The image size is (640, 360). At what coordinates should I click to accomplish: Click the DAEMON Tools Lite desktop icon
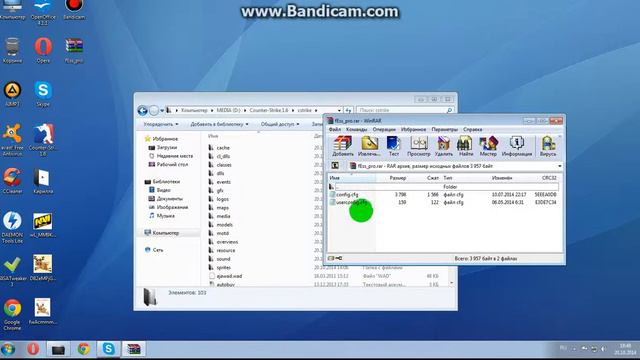pos(12,227)
